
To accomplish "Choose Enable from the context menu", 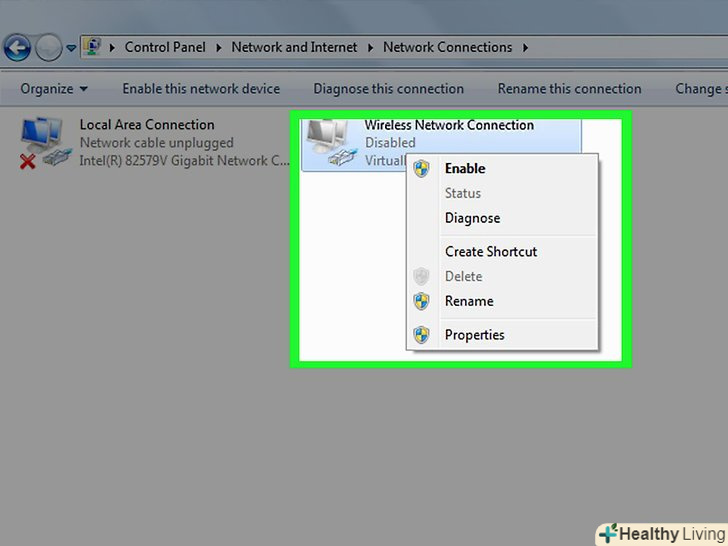I will [x=502, y=169].
